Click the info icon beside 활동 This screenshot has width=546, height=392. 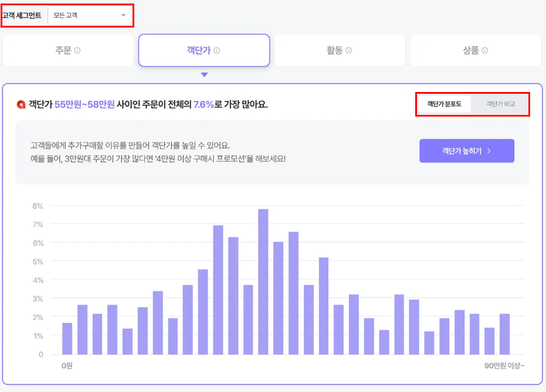[x=348, y=50]
